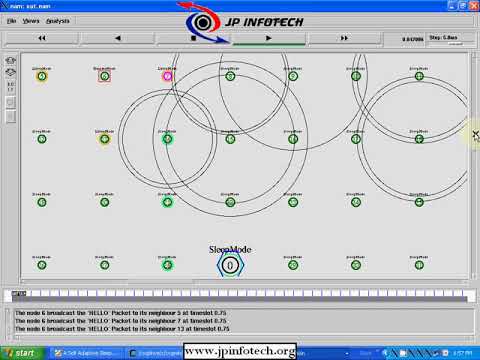Click the vertical scrollbar of the animation area
This screenshot has width=480, height=360.
(474, 165)
